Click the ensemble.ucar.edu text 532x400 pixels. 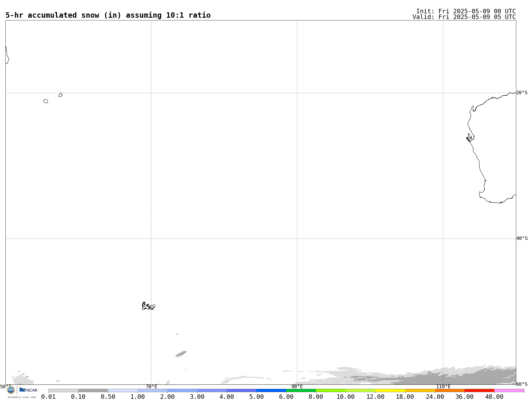(x=22, y=397)
